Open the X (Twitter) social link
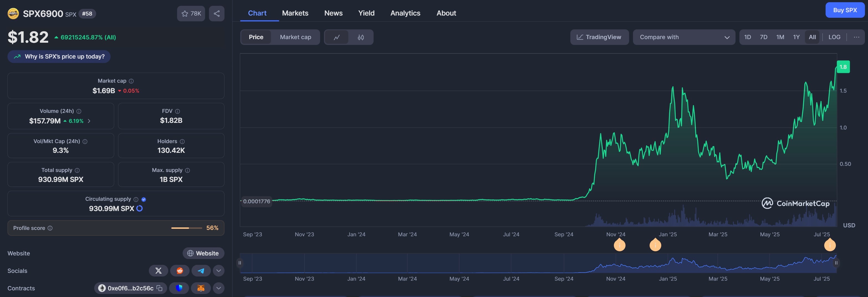Image resolution: width=868 pixels, height=297 pixels. (x=158, y=271)
